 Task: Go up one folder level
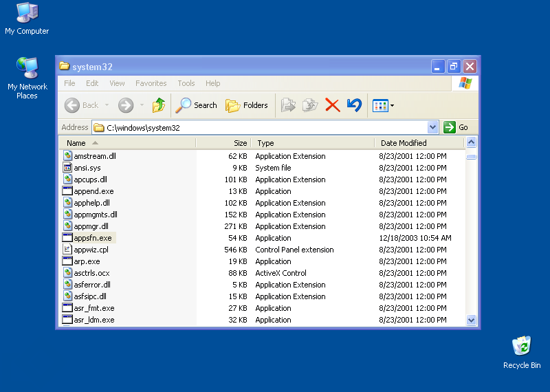point(159,105)
